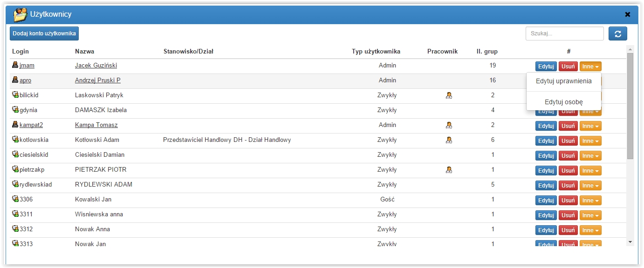Click the refresh icon next to search
This screenshot has height=268, width=644.
tap(617, 33)
